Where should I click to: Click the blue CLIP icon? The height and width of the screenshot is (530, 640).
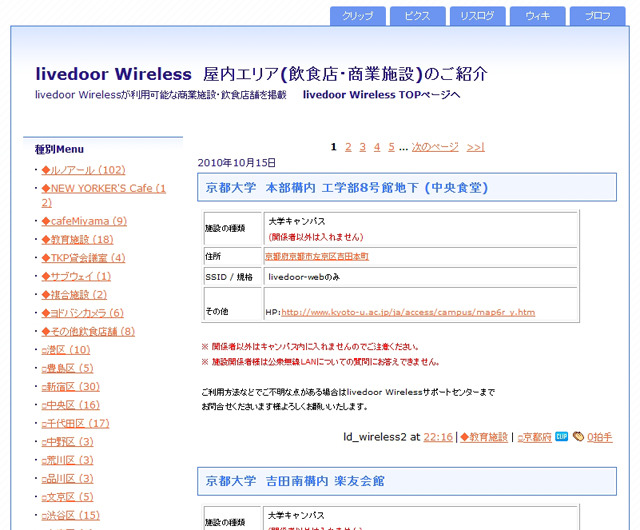click(x=562, y=436)
